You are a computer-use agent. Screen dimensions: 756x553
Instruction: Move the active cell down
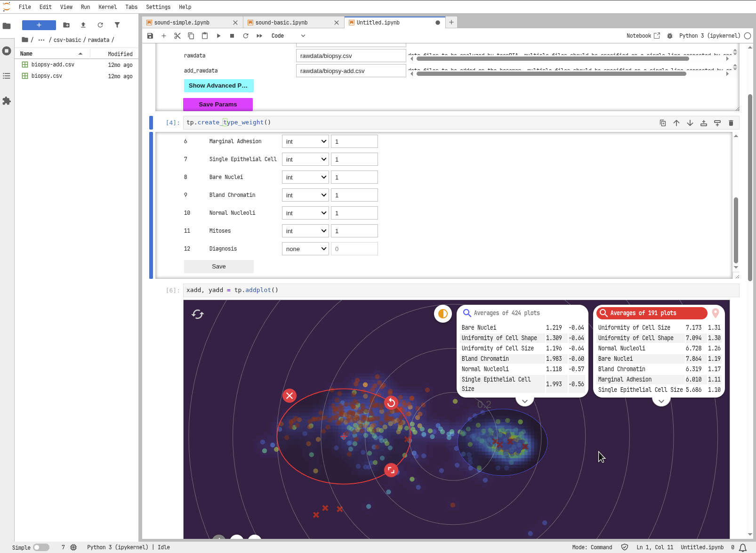pos(690,123)
